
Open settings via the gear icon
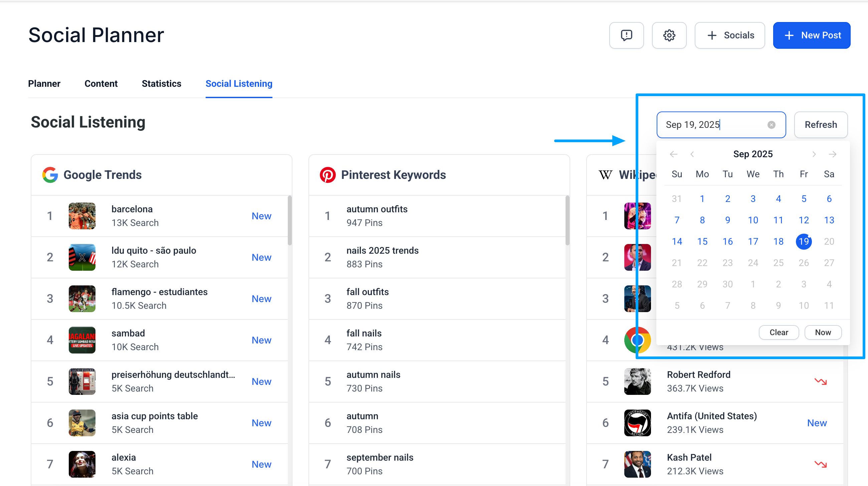pos(669,35)
